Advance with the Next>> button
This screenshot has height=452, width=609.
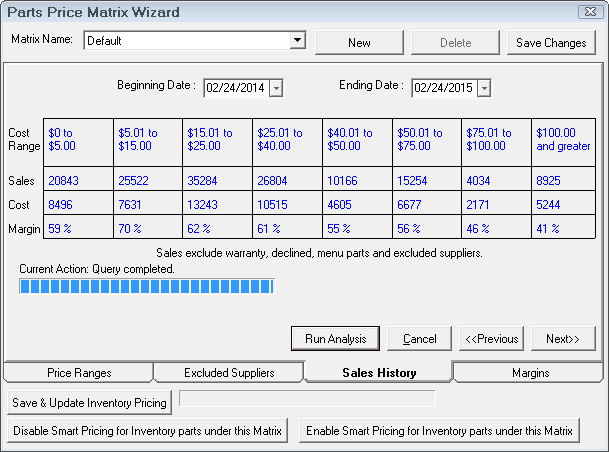click(x=563, y=339)
